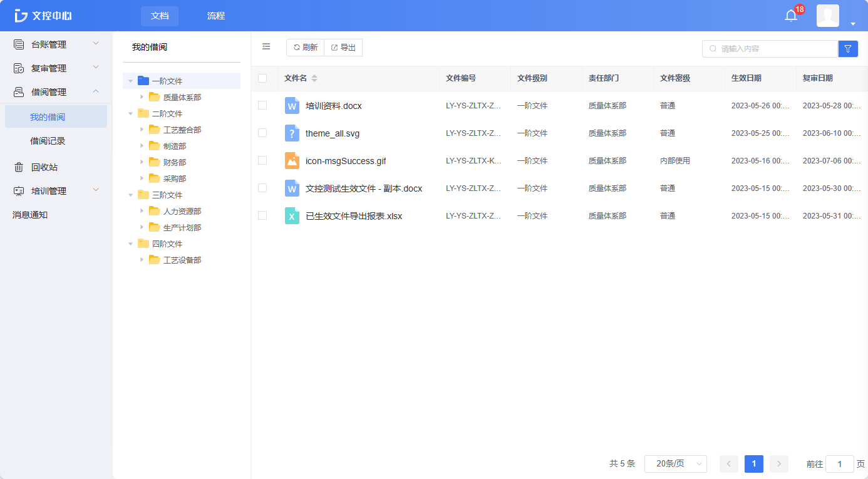The image size is (868, 479).
Task: Click the Excel icon beside 已生效文件导出报表.xlsx
Action: tap(292, 215)
